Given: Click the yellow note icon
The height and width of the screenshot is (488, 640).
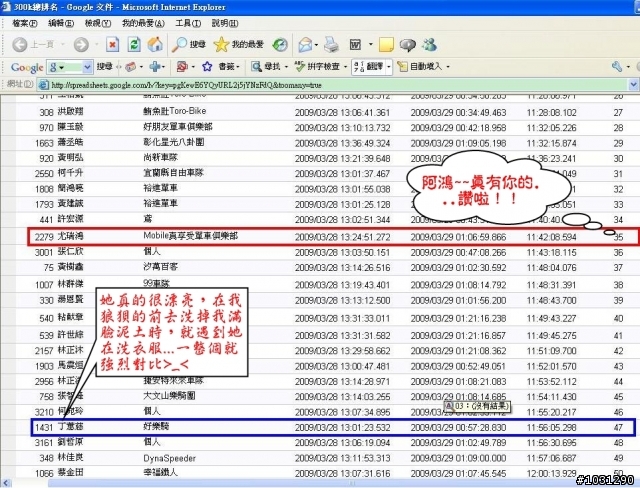Looking at the screenshot, I should pyautogui.click(x=386, y=45).
